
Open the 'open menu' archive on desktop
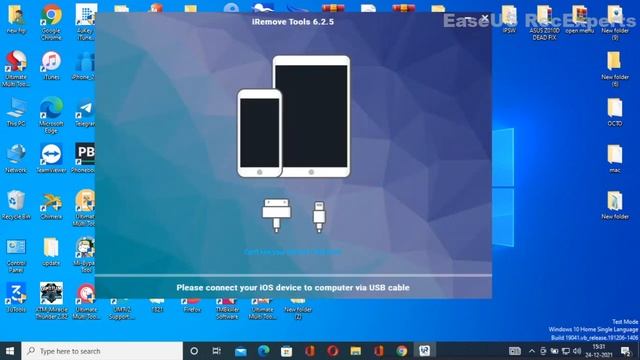click(579, 19)
